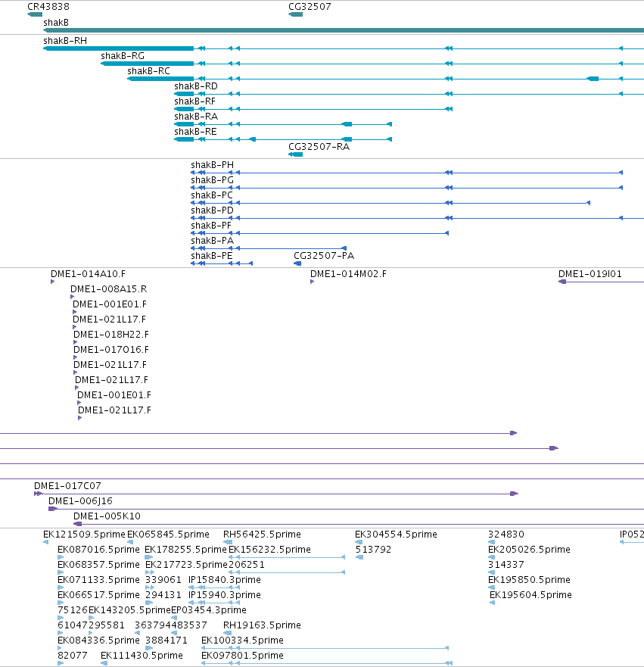This screenshot has height=667, width=644.
Task: Click the EK304554.5prime EST label
Action: tap(396, 535)
